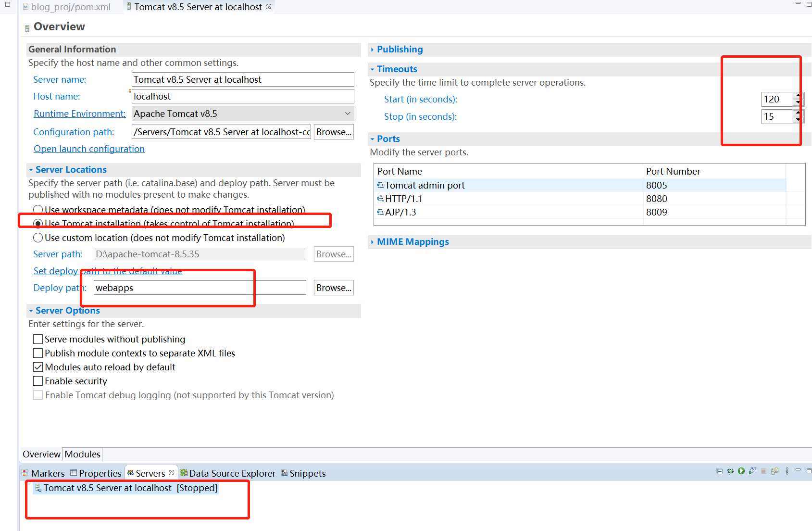Screen dimensions: 812x531
Task: Increase Start timeout with up arrow
Action: [x=798, y=96]
